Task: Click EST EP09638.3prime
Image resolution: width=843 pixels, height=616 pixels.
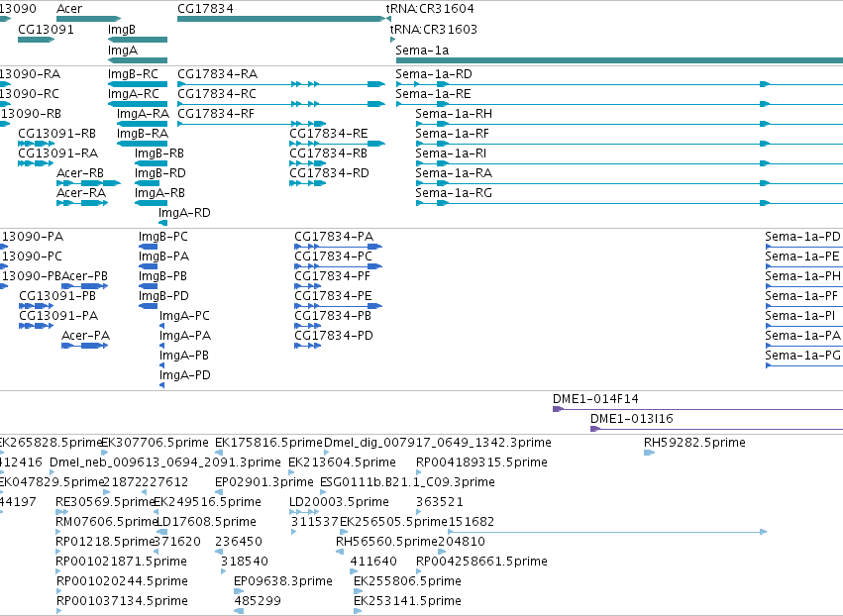Action: 239,591
